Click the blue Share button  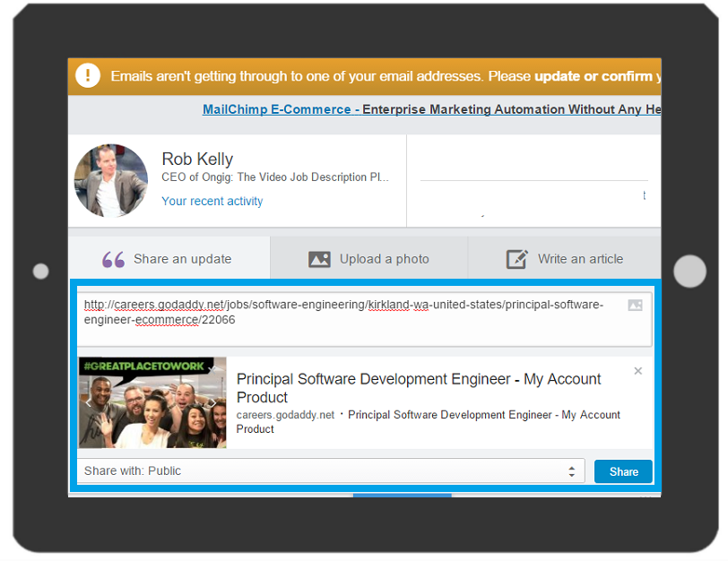click(x=623, y=471)
